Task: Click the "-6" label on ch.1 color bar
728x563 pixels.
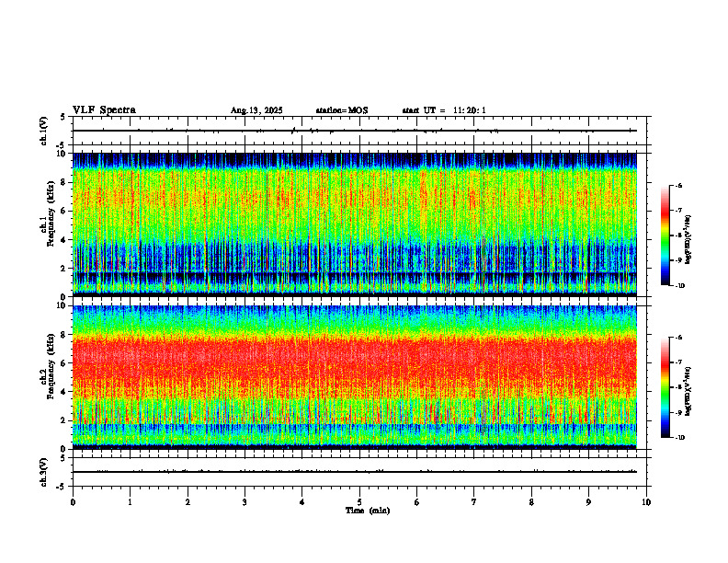Action: (x=678, y=186)
